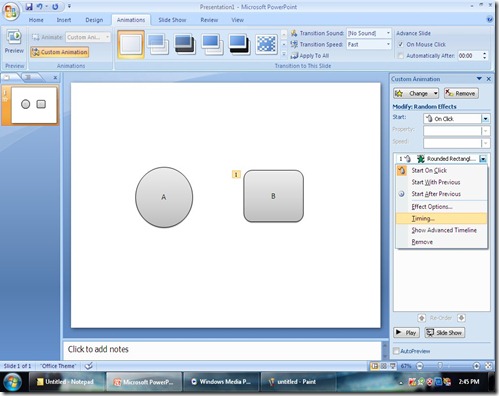499x396 pixels.
Task: Select the third transition effect thumbnail
Action: tap(185, 44)
